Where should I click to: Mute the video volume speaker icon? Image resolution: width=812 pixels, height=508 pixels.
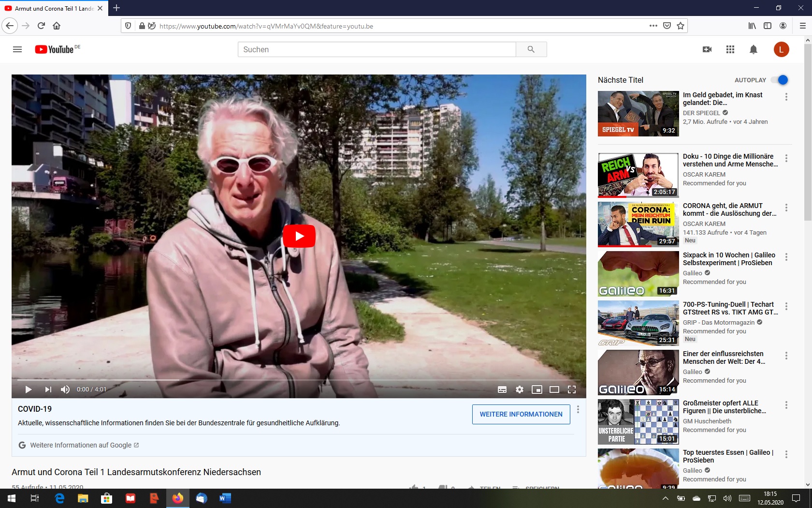[65, 389]
